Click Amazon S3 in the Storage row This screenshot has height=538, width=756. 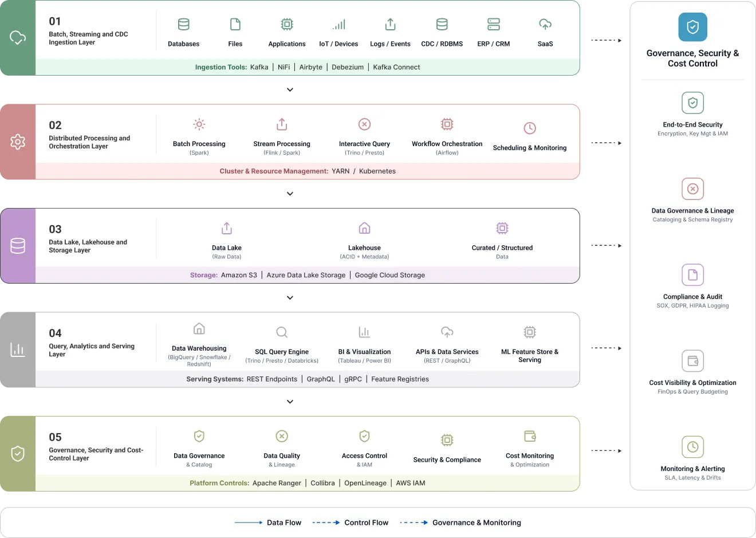pyautogui.click(x=239, y=275)
